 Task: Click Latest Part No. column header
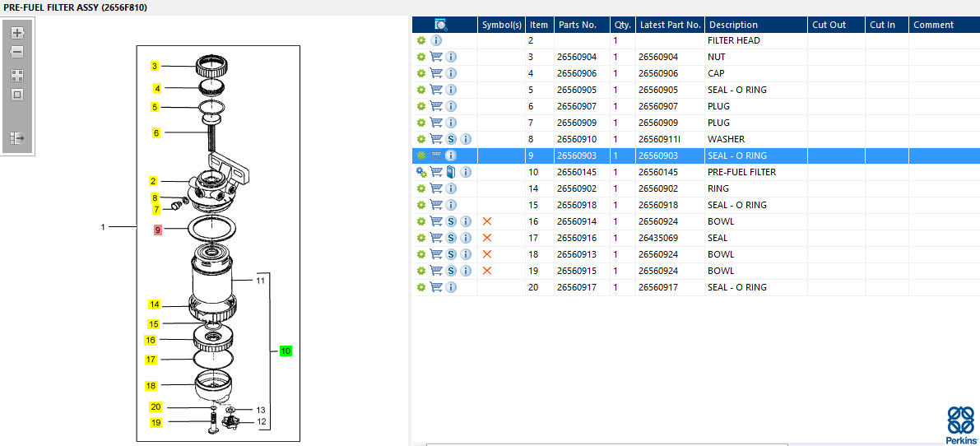point(670,25)
